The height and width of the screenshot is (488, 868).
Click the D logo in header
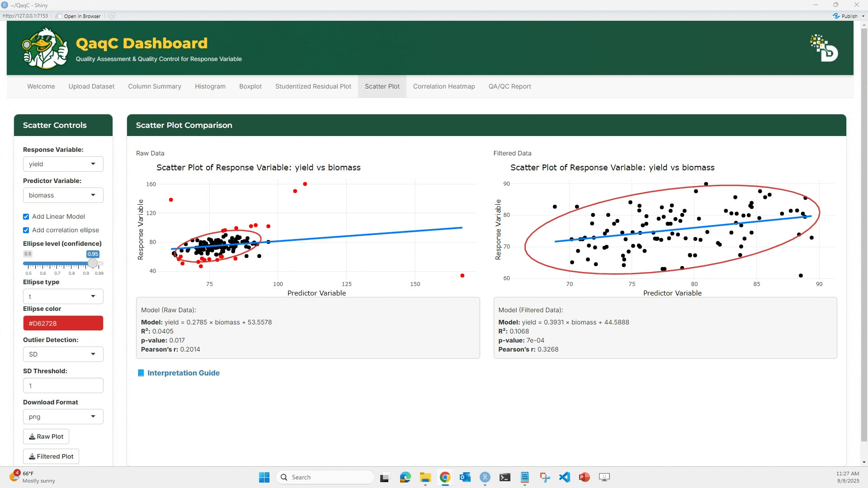click(x=824, y=48)
